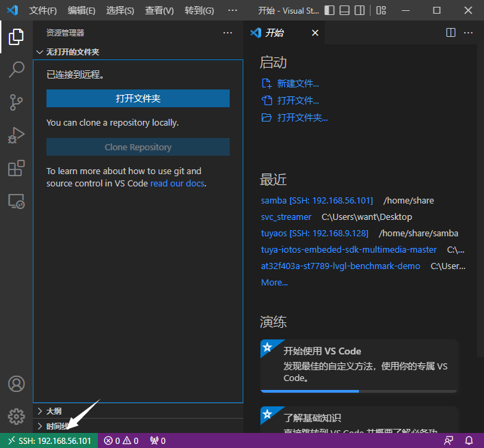Open Explorer views and more actions ellipsis
Viewport: 484px width, 448px height.
[228, 33]
